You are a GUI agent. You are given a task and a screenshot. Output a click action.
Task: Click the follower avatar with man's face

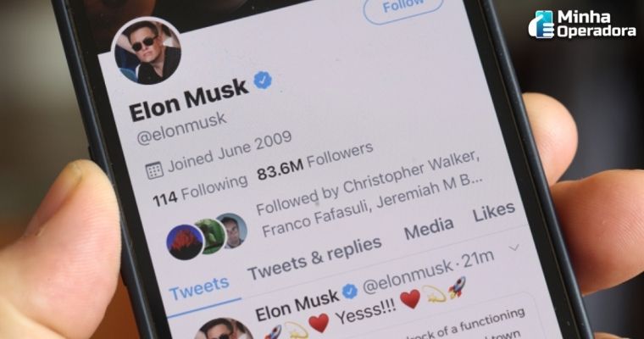tap(233, 231)
